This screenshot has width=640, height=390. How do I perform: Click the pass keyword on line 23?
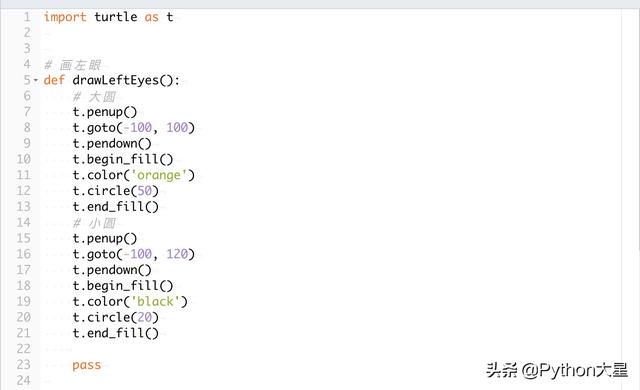pos(87,365)
